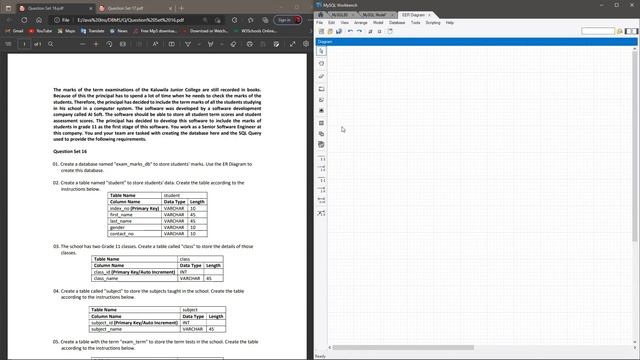Open the Edit menu in Workbench
Image resolution: width=640 pixels, height=360 pixels.
click(x=331, y=23)
